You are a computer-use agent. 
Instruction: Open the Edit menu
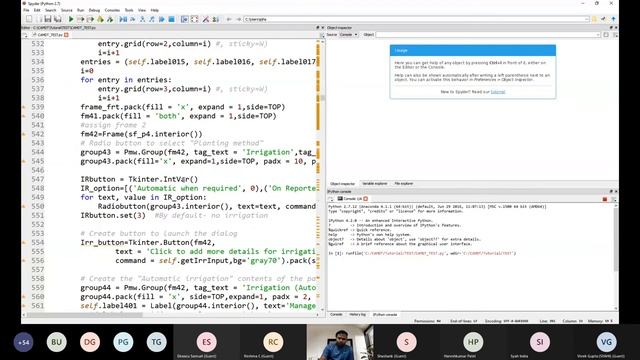(x=37, y=10)
